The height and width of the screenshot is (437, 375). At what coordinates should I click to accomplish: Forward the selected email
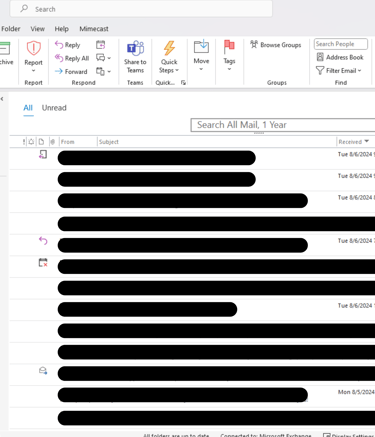pos(71,71)
